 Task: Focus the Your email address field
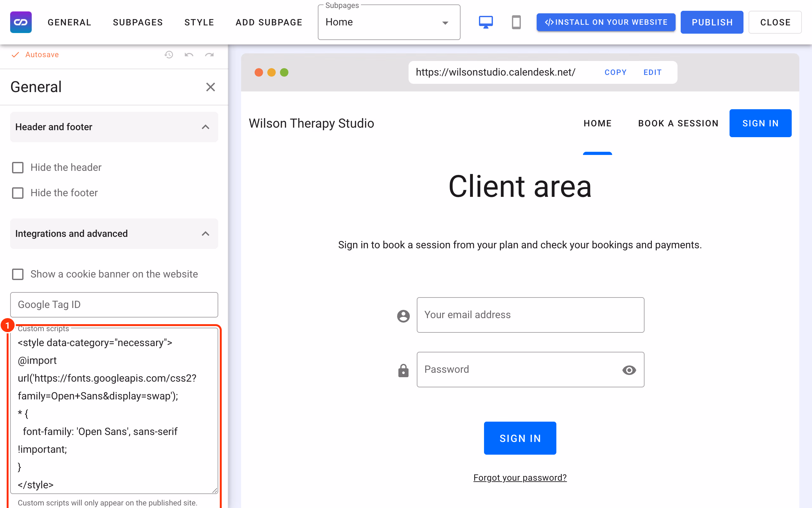tap(530, 315)
